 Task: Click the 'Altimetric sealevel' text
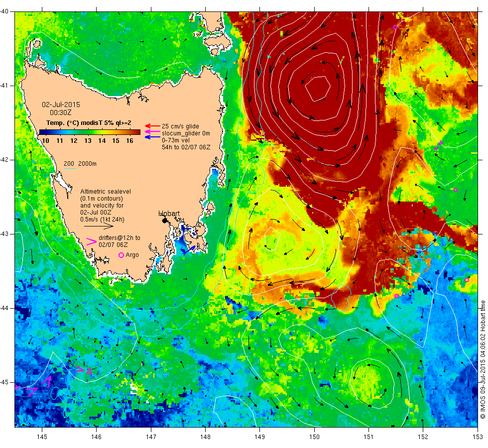point(106,192)
